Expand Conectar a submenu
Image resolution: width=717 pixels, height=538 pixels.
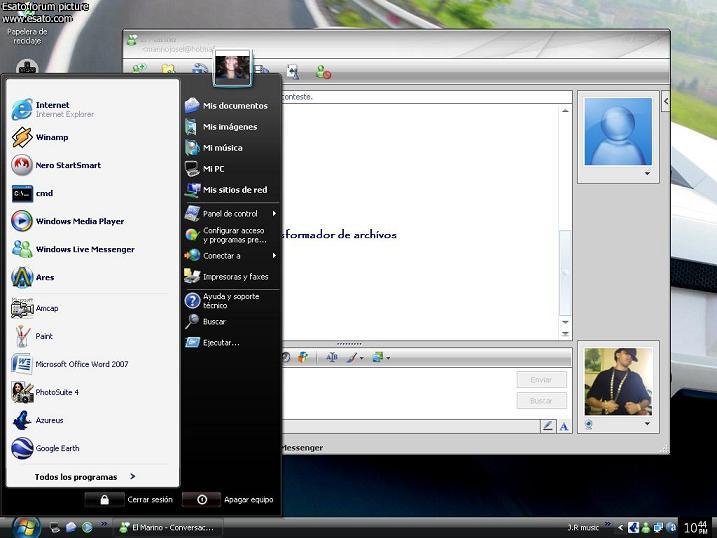pyautogui.click(x=231, y=256)
